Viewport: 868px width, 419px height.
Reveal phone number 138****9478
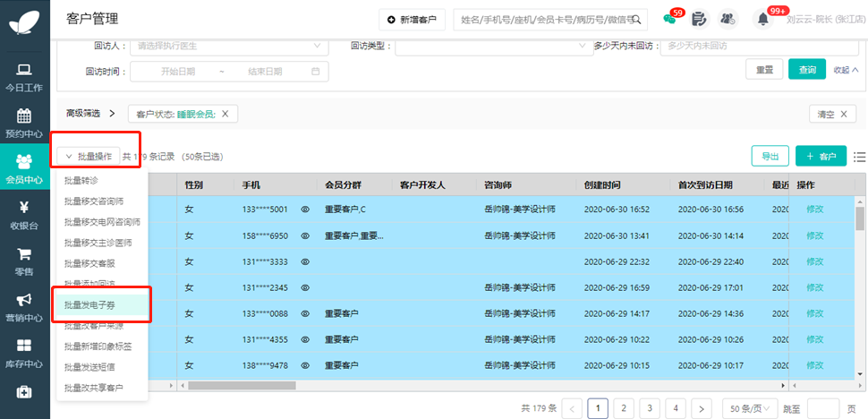305,365
